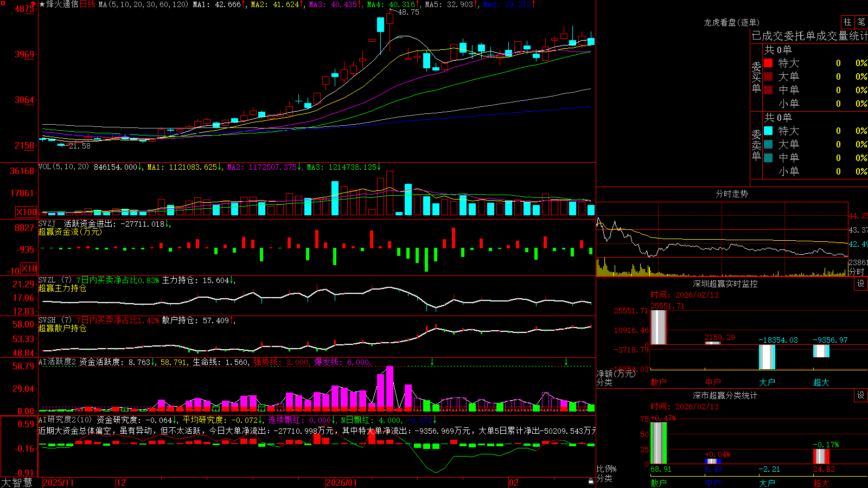Select the 日线 period label
Image resolution: width=868 pixels, height=488 pixels.
[87, 4]
